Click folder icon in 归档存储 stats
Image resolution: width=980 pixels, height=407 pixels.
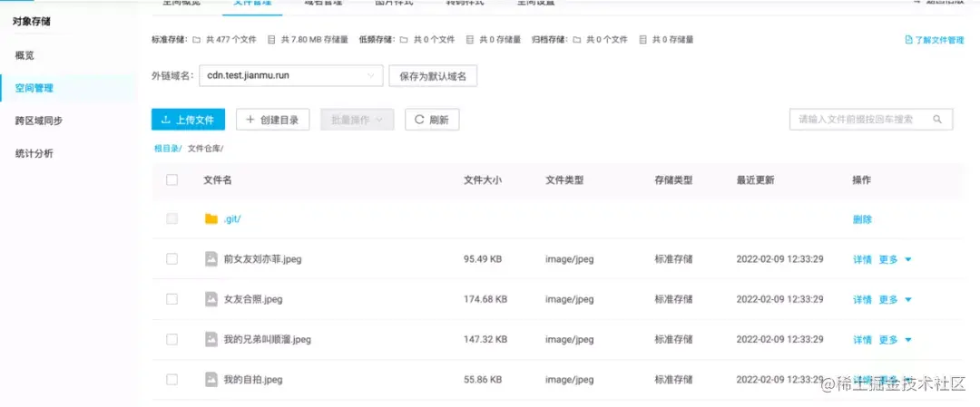(x=576, y=39)
